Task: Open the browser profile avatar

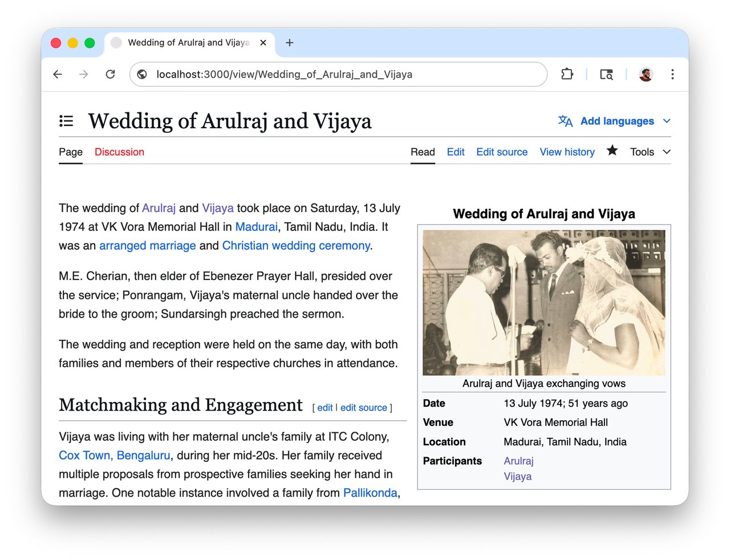Action: (x=646, y=74)
